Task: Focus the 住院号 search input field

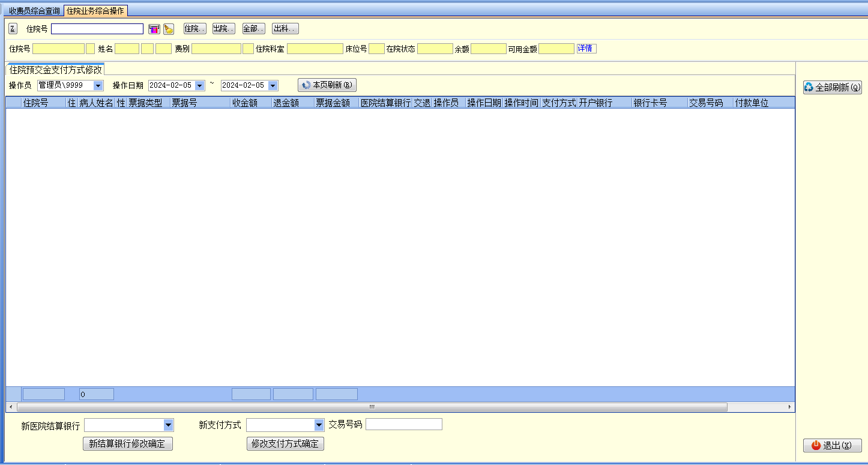Action: pyautogui.click(x=97, y=29)
